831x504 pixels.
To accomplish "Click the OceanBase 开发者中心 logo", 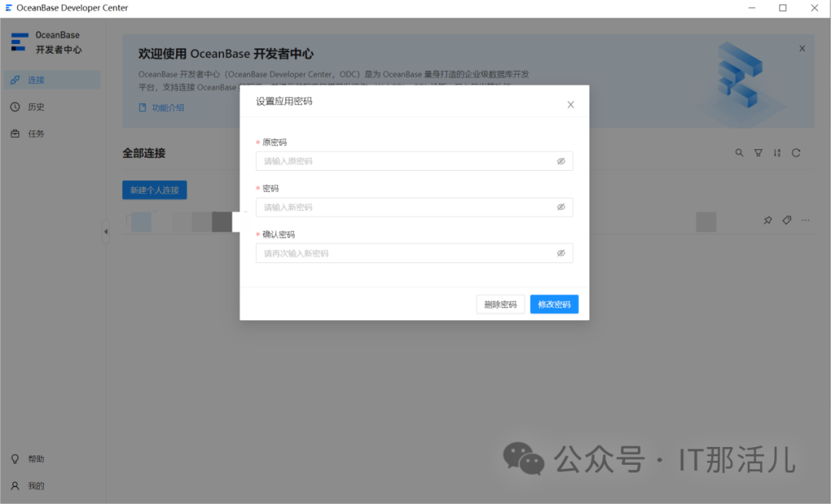I will (x=46, y=42).
